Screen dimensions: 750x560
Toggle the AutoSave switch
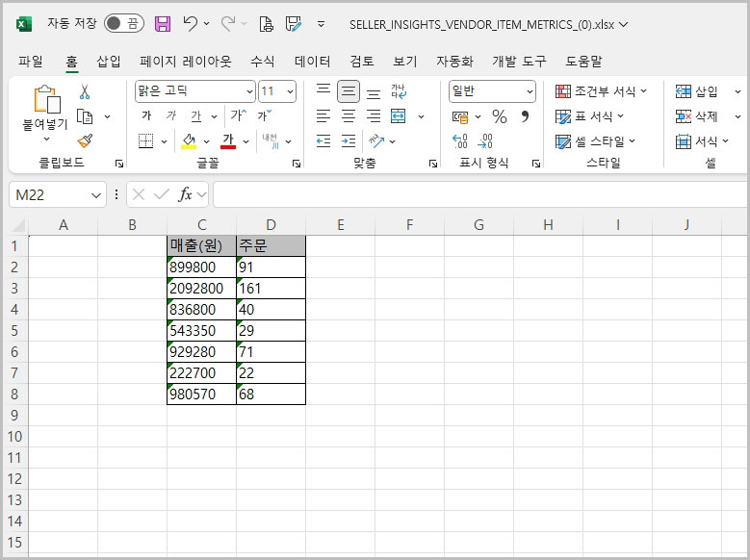tap(124, 23)
